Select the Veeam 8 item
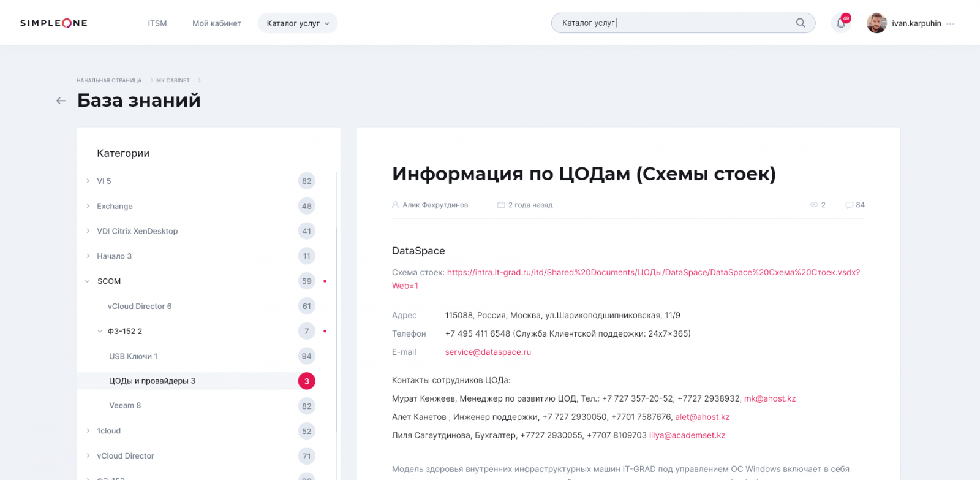The height and width of the screenshot is (480, 980). tap(125, 405)
